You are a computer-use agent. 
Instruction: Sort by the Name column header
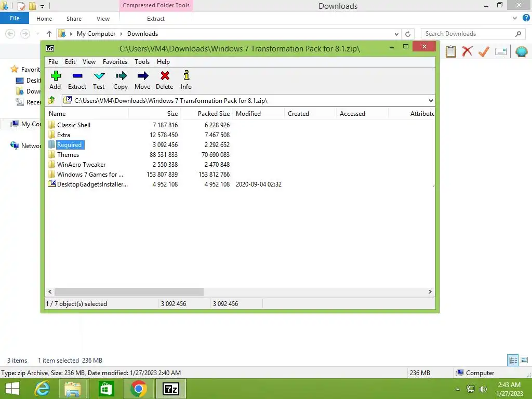coord(87,114)
